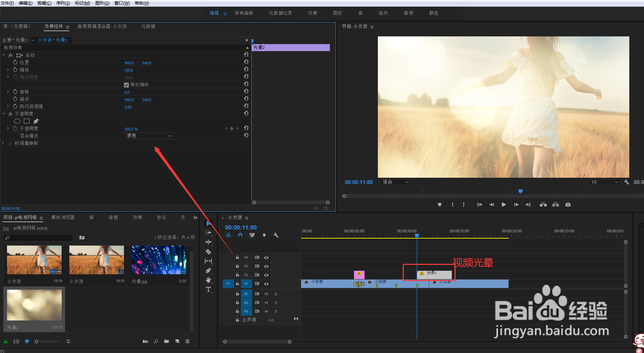Open the 混合模式 blend mode dropdown

[149, 136]
